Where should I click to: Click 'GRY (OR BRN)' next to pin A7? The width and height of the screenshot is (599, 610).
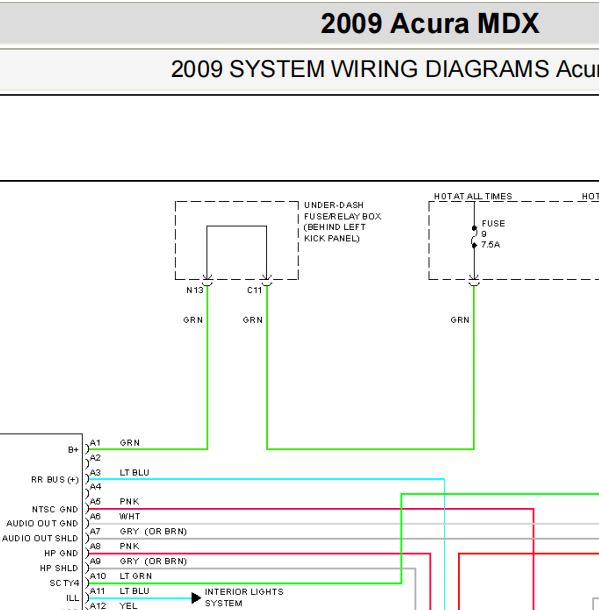tap(153, 531)
